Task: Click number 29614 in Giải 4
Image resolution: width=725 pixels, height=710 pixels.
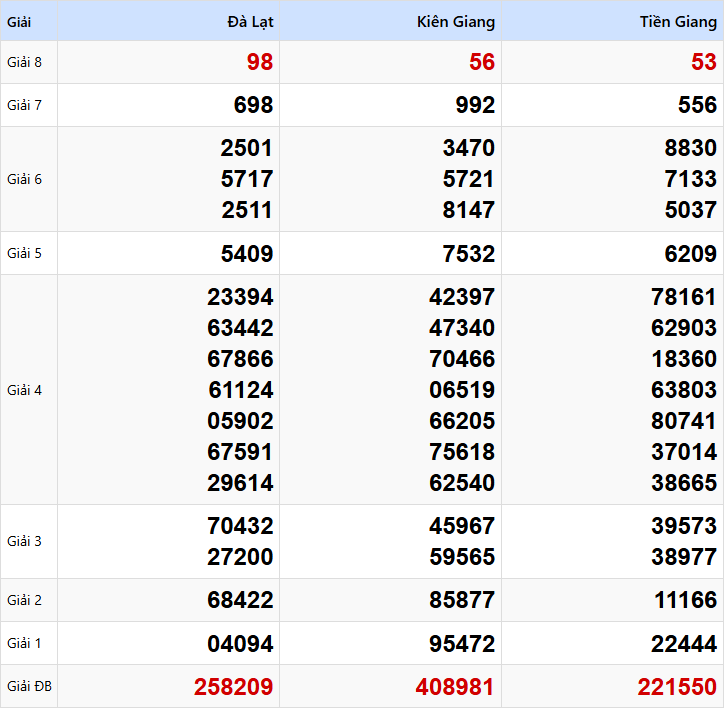Action: tap(240, 483)
